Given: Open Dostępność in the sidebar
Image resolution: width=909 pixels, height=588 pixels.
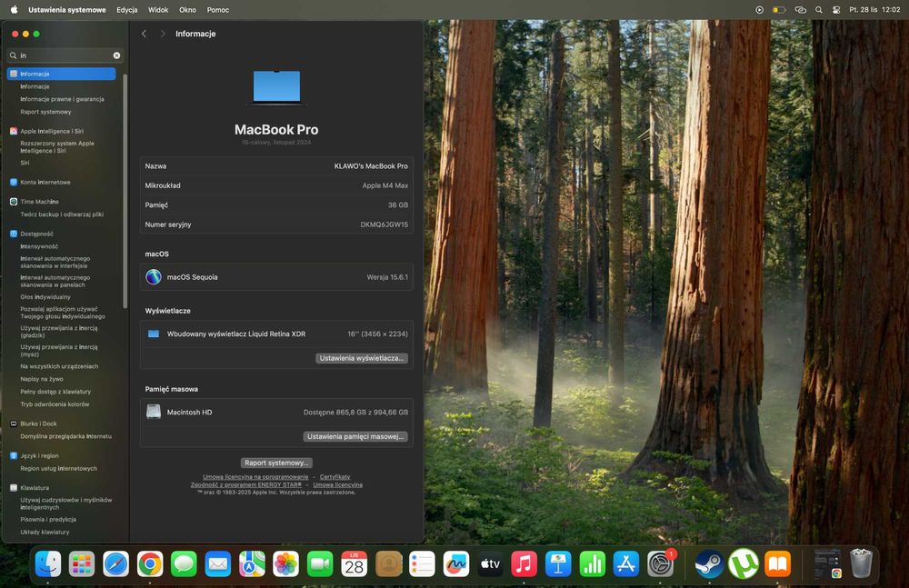Looking at the screenshot, I should 36,234.
